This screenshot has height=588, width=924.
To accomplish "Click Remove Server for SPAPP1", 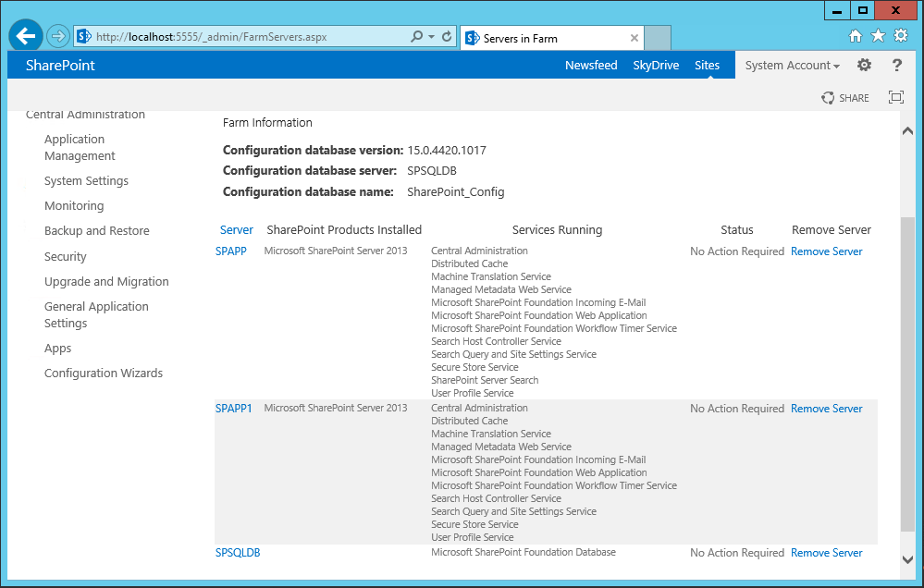I will point(826,409).
